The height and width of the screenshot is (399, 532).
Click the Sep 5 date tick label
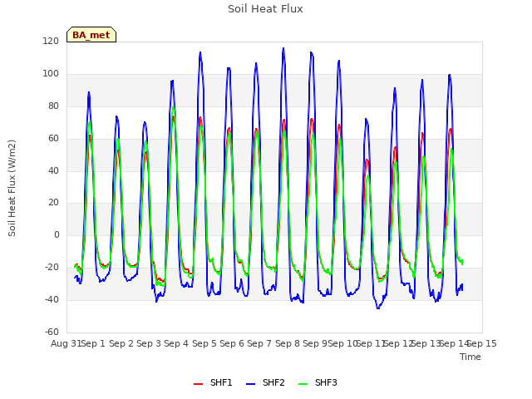pyautogui.click(x=204, y=343)
